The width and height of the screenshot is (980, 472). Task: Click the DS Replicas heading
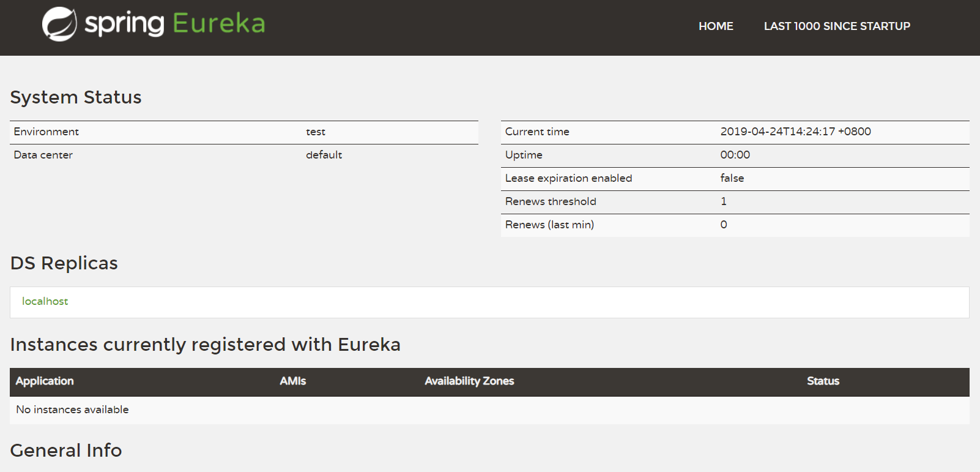click(64, 263)
